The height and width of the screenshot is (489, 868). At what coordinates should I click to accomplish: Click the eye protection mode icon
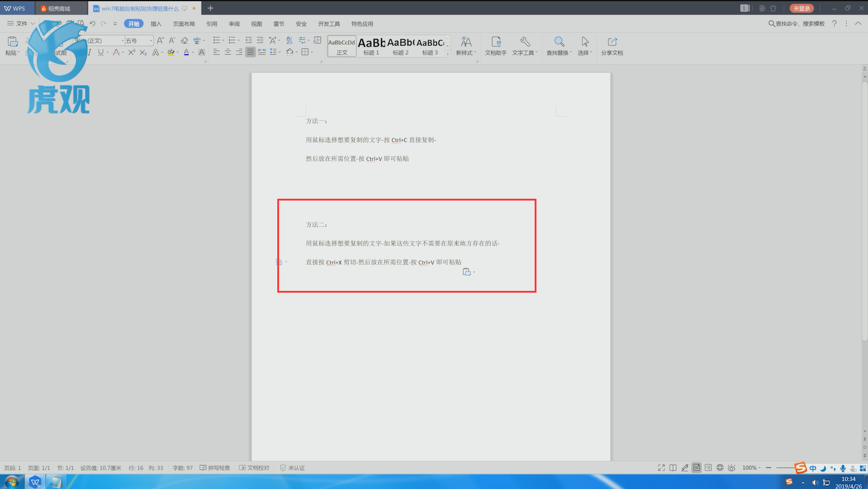click(731, 467)
